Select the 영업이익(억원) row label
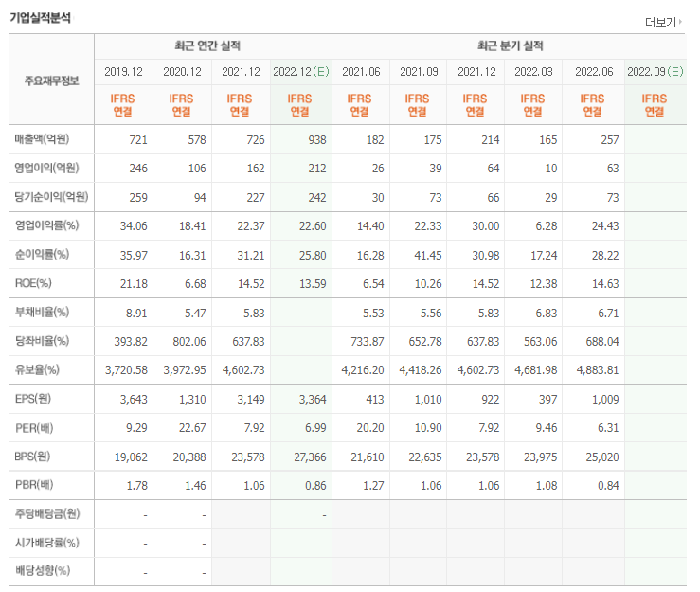Screen dimensions: 700x592 click(46, 168)
